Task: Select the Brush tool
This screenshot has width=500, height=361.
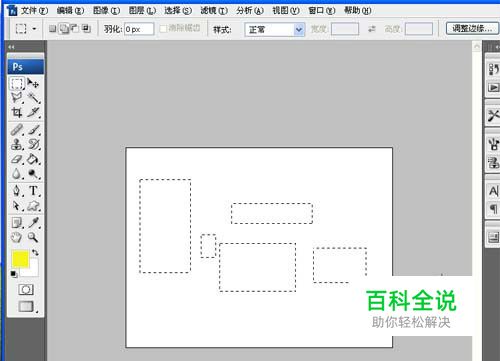Action: click(x=33, y=130)
